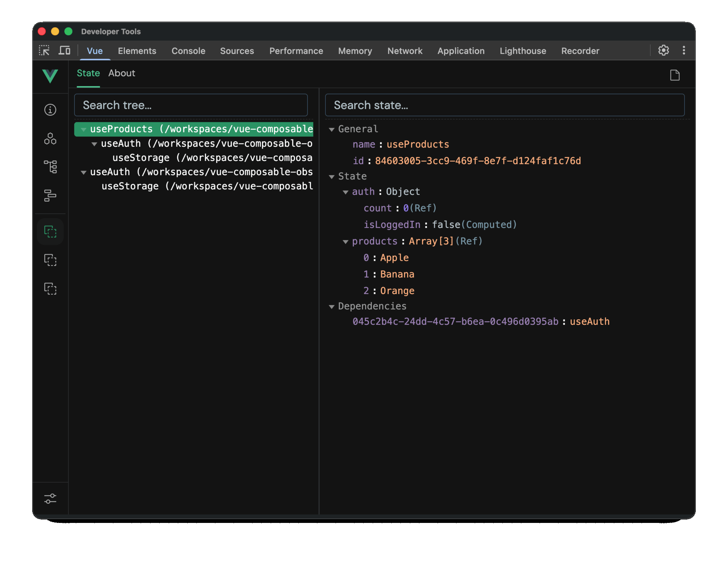Collapse the nested useAuth node under useProducts
Image resolution: width=728 pixels, height=562 pixels.
pyautogui.click(x=94, y=144)
